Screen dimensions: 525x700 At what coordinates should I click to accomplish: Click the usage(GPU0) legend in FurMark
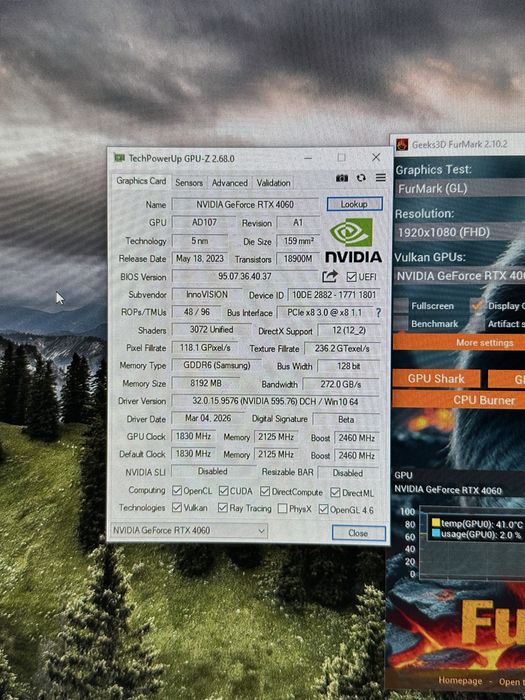pos(476,534)
